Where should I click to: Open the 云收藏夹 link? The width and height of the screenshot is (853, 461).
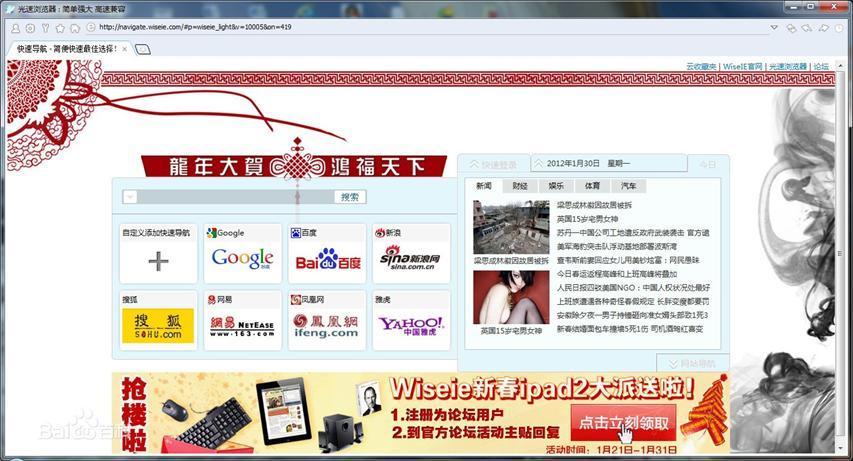tap(701, 66)
